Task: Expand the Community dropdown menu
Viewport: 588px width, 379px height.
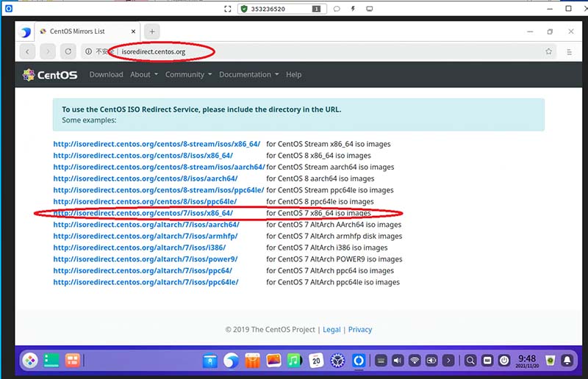Action: point(188,74)
